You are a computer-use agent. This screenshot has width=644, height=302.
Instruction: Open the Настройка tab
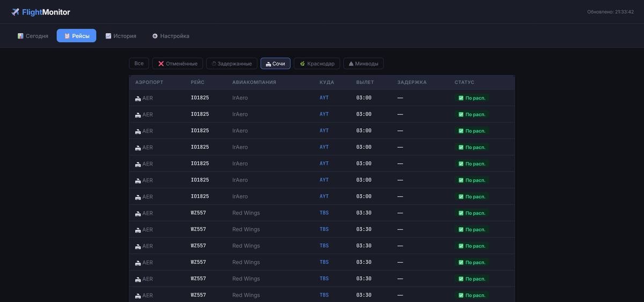point(171,36)
